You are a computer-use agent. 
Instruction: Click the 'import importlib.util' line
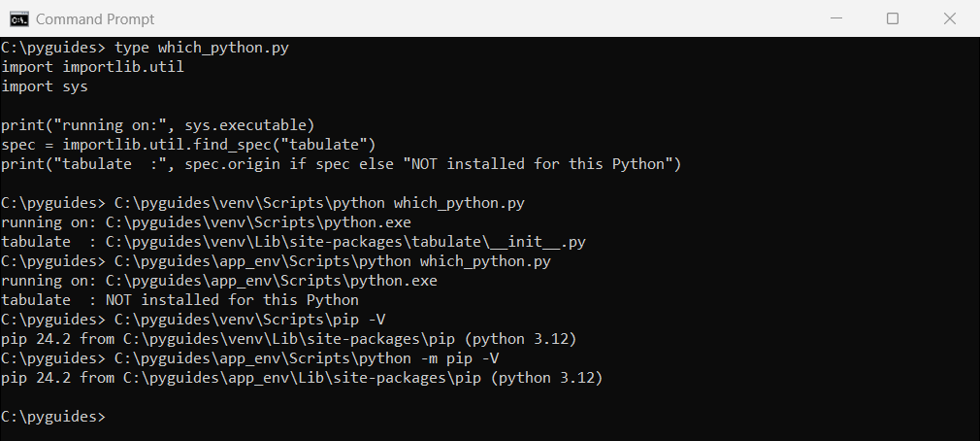92,67
